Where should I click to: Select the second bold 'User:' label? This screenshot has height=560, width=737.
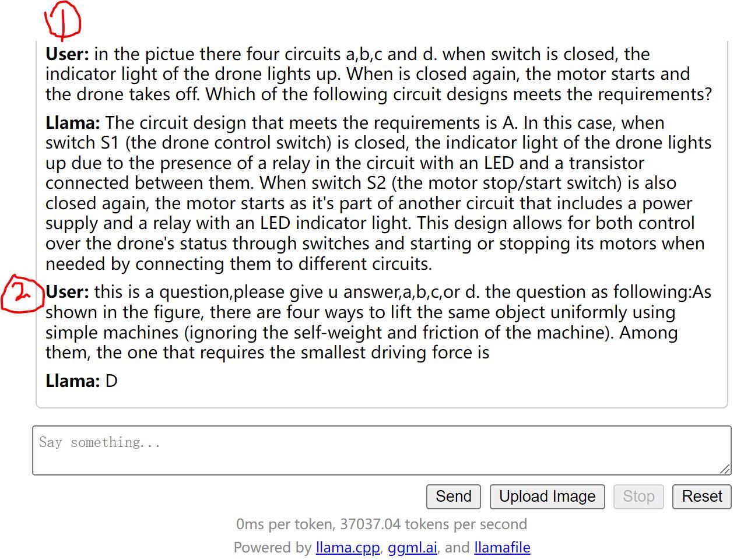click(67, 292)
